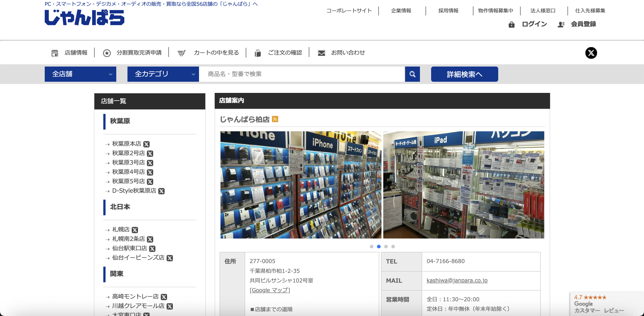This screenshot has width=644, height=316.
Task: Click the ご注文の確認 link
Action: click(285, 53)
